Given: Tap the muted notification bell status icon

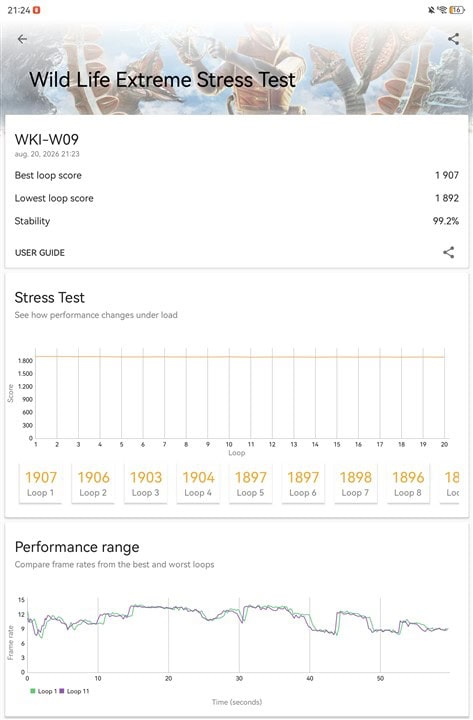Looking at the screenshot, I should (431, 10).
